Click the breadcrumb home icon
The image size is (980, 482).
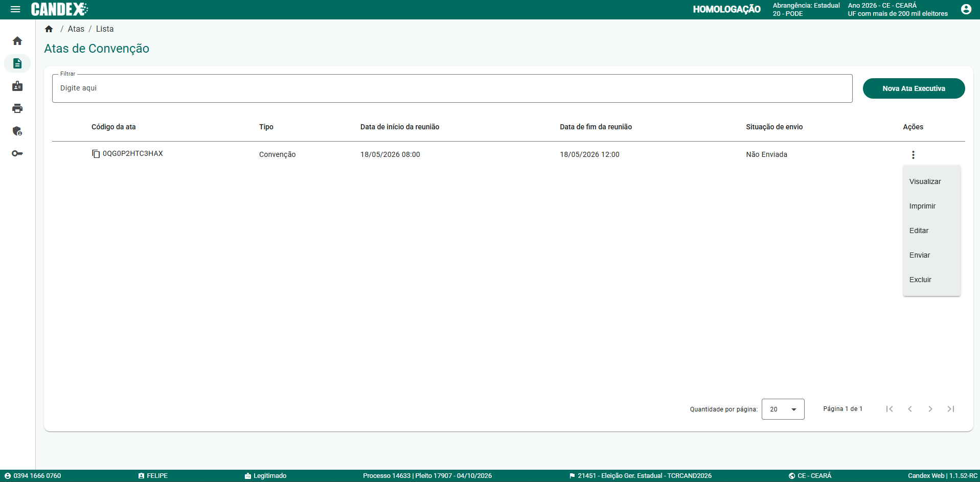pos(49,29)
